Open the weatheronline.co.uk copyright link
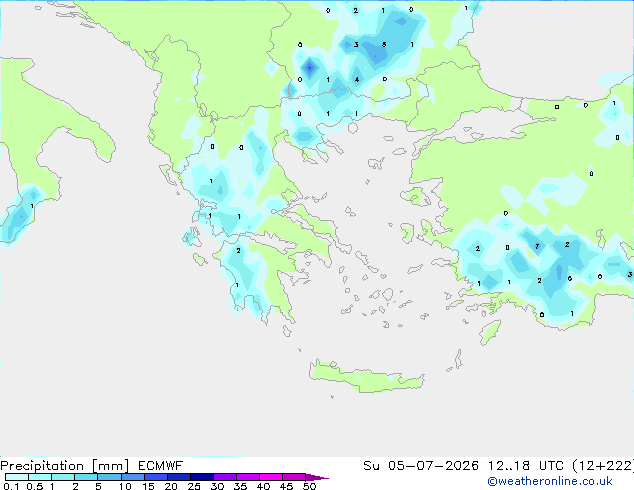Image resolution: width=634 pixels, height=490 pixels. 550,481
